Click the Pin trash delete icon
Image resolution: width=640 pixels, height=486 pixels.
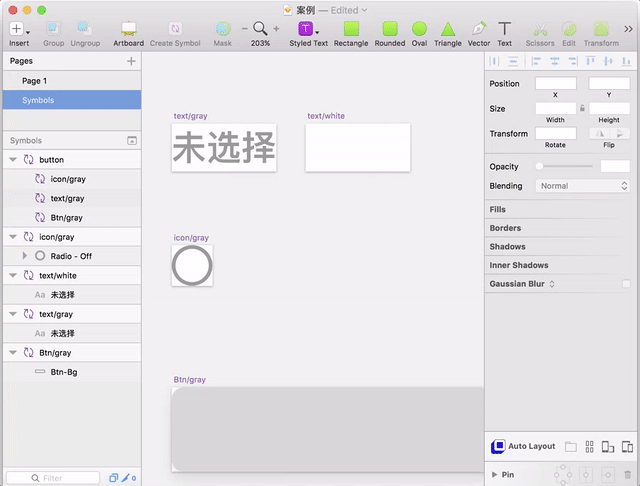[627, 475]
